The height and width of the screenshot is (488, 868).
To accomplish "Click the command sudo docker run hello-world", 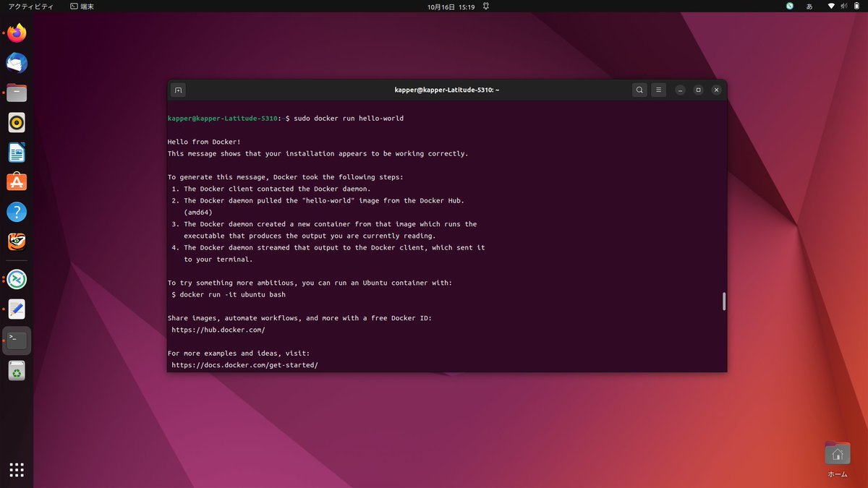I will coord(349,118).
